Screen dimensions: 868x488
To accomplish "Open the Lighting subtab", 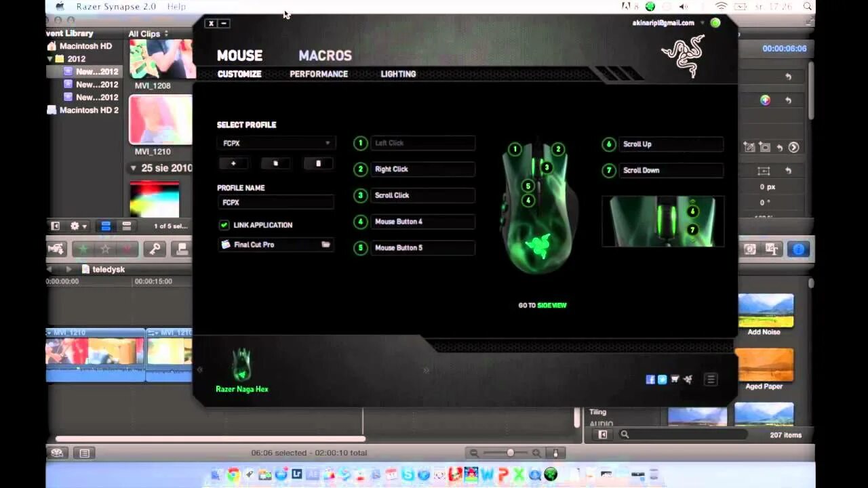I will point(398,74).
